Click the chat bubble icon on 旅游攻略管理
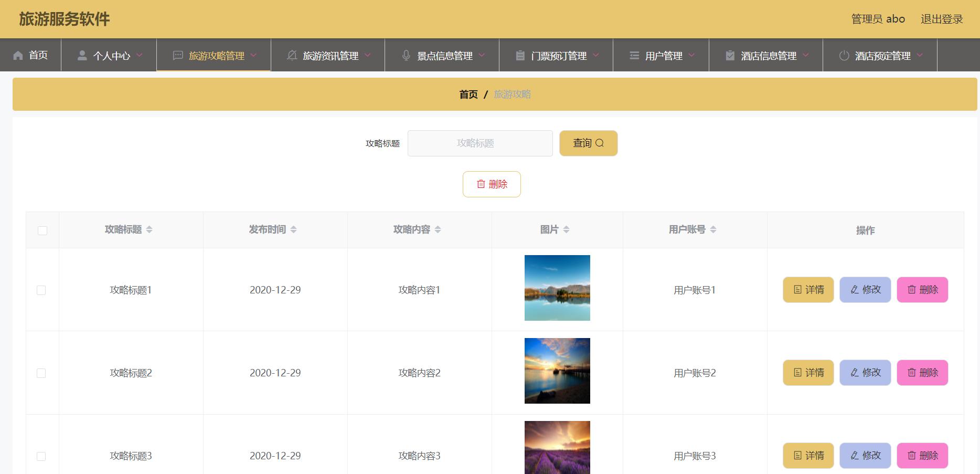This screenshot has width=980, height=474. tap(177, 55)
